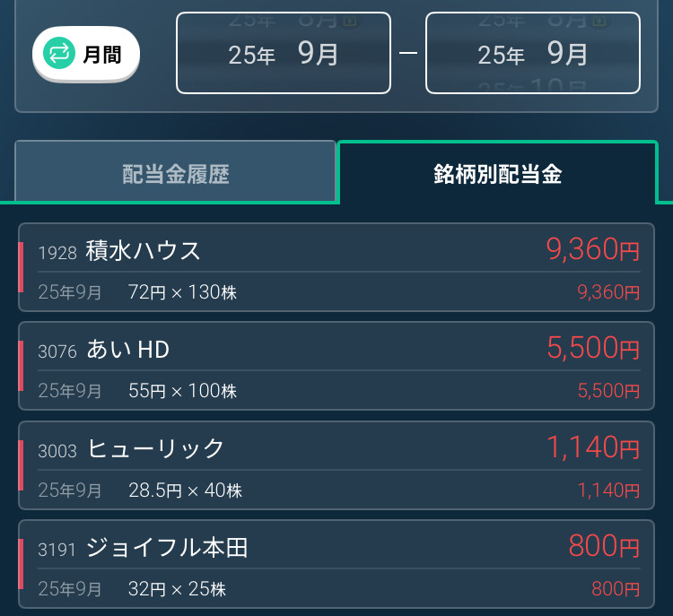Click the 28.5円 × 40株 detail line
Viewport: 673px width, 616px height.
coord(185,490)
